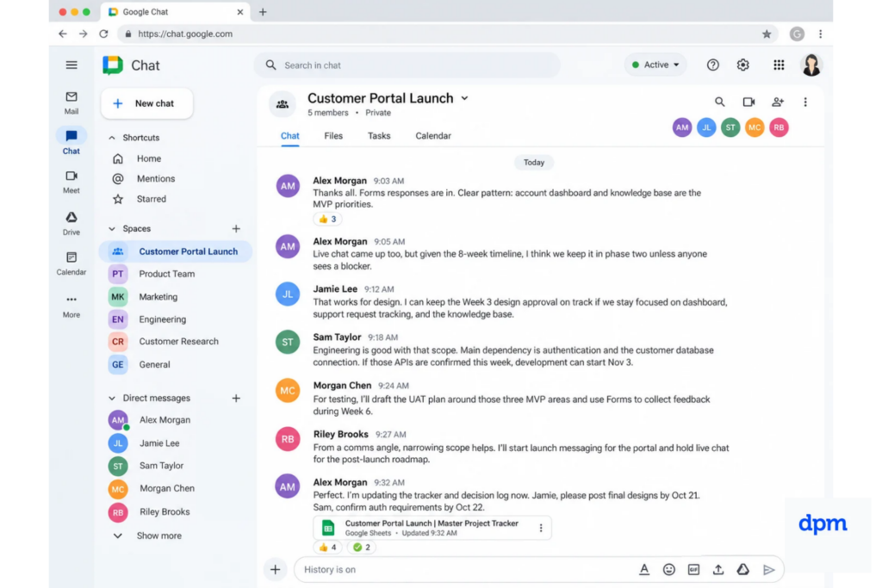Collapse the Direct messages section
This screenshot has width=882, height=588.
tap(112, 398)
